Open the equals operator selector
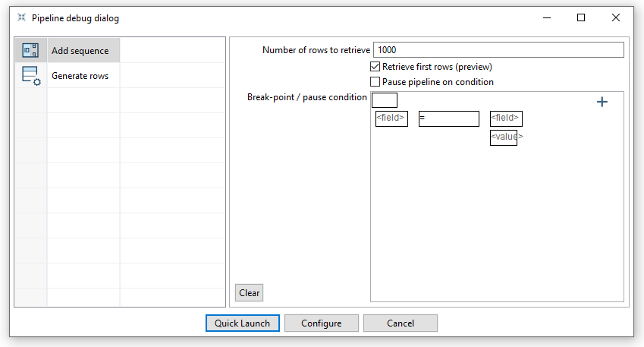644x347 pixels. 448,118
